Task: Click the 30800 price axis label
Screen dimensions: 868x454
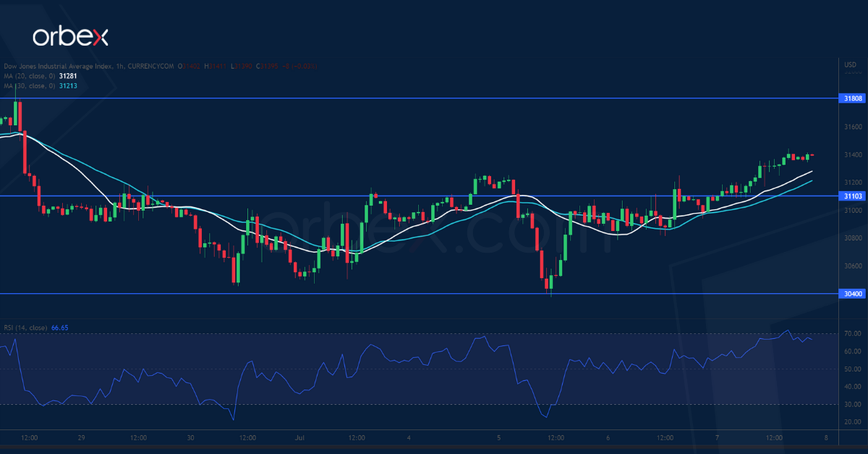Action: tap(853, 238)
